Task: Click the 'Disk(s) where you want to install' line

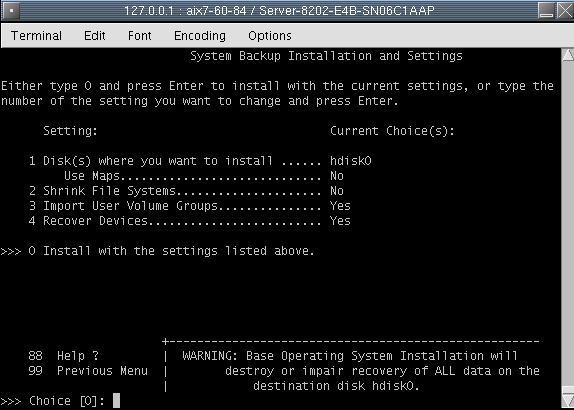Action: tap(200, 161)
